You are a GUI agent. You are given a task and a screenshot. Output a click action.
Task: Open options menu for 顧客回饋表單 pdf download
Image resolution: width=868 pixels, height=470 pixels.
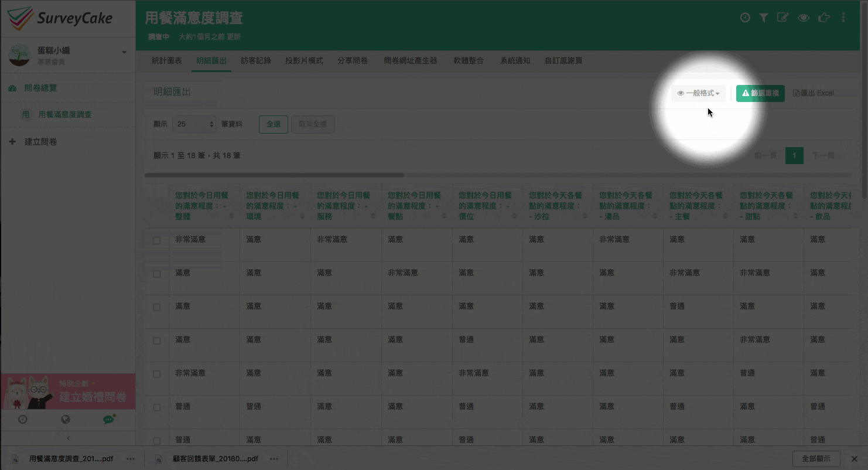point(274,459)
